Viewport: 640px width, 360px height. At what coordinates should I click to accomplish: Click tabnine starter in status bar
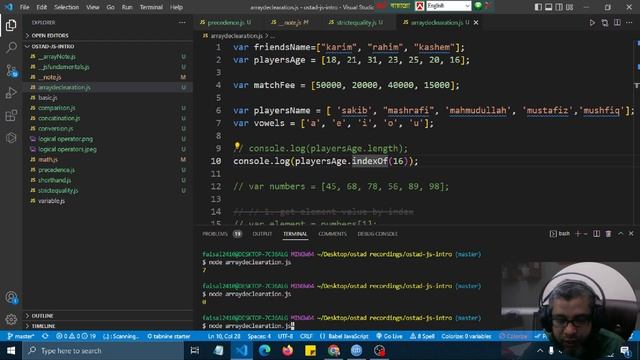tap(169, 336)
